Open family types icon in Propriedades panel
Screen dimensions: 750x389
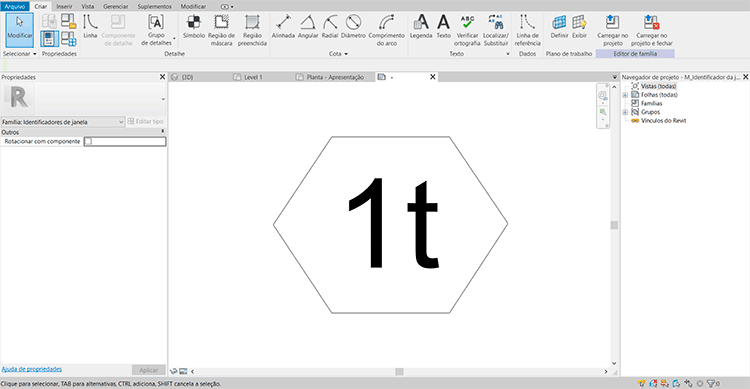[68, 39]
